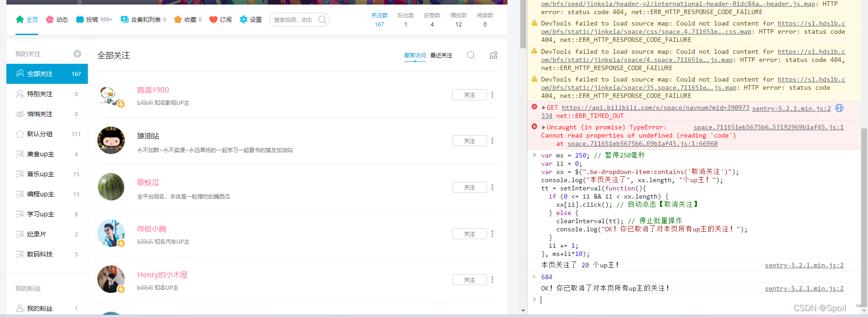Open the 订阅 subscriptions tab
Viewport: 868px width, 317px height.
(220, 20)
